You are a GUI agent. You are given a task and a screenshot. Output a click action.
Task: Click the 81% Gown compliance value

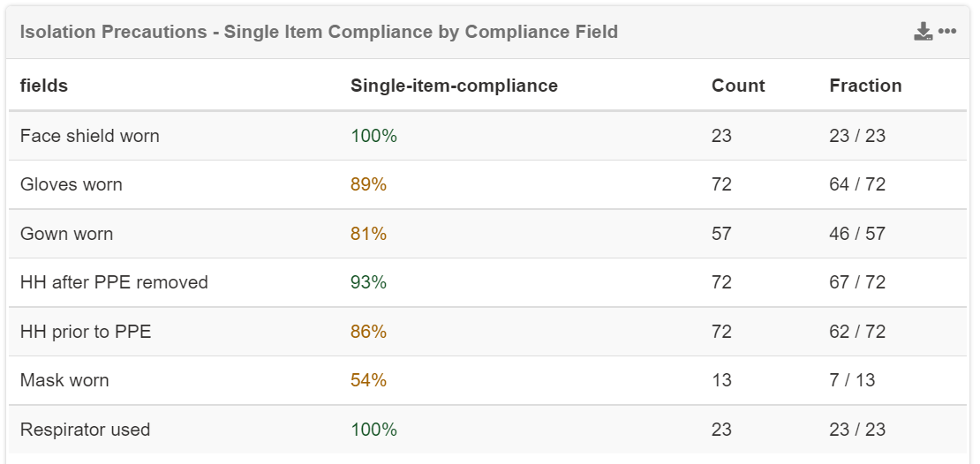368,234
